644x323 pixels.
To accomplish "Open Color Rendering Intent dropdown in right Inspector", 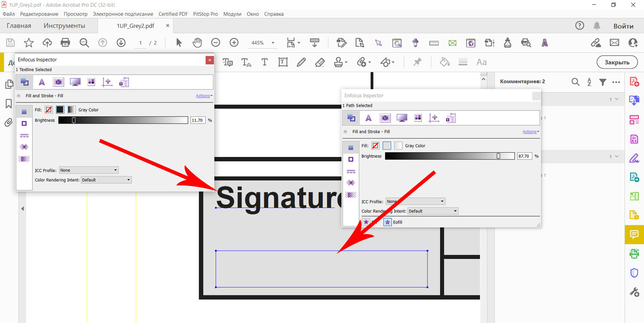I will (433, 211).
